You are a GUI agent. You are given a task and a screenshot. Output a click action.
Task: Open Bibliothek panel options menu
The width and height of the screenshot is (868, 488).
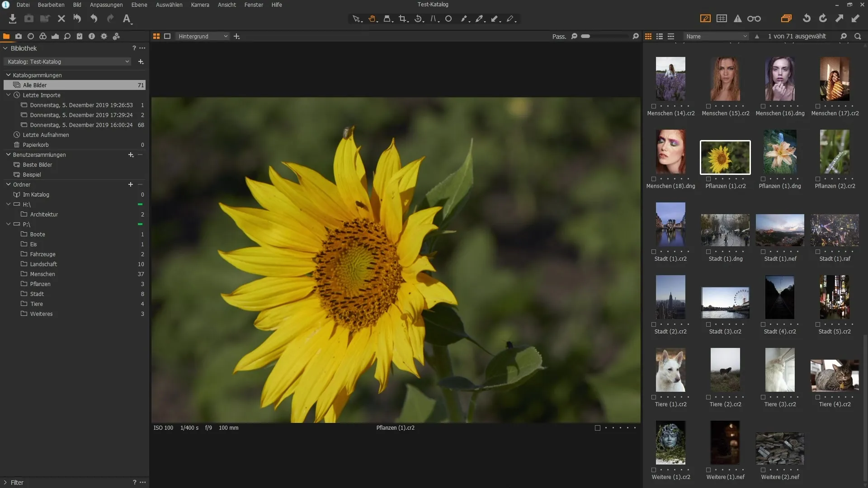coord(142,48)
